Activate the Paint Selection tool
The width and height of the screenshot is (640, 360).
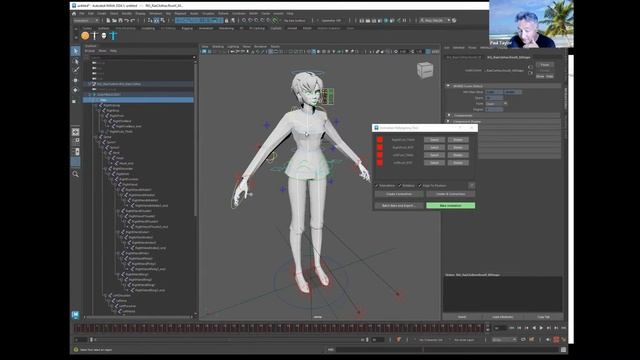[76, 71]
